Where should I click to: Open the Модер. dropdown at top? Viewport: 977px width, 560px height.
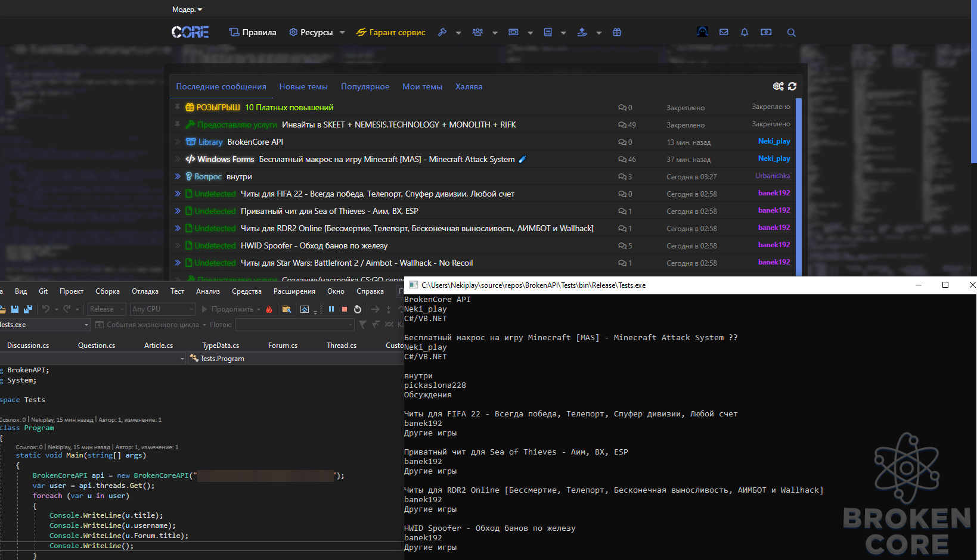(187, 10)
